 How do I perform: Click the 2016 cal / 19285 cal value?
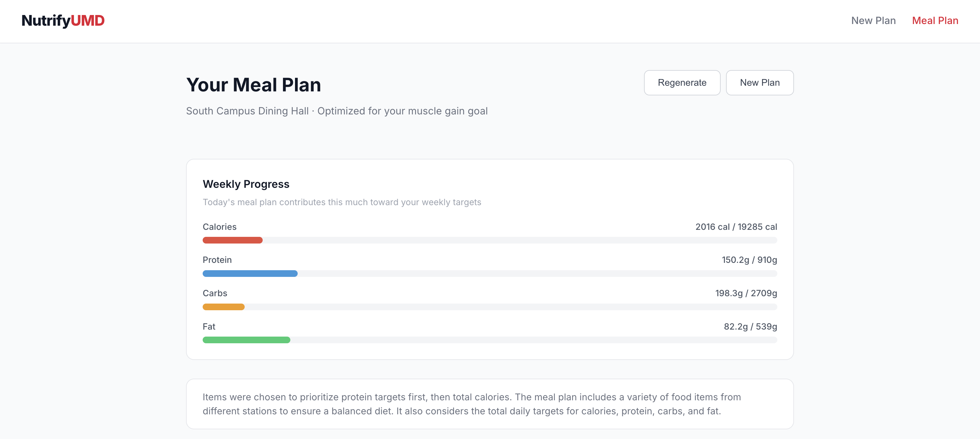click(736, 227)
